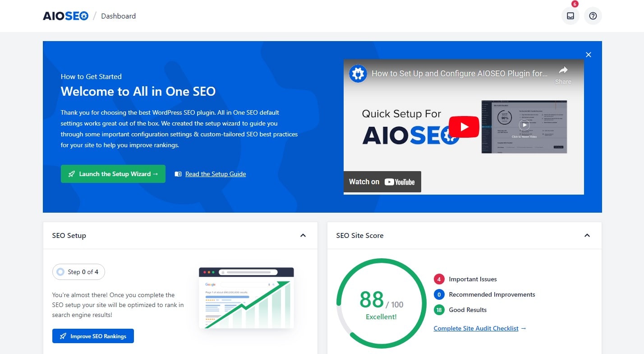
Task: Click the AIOSEO logo
Action: pos(66,16)
